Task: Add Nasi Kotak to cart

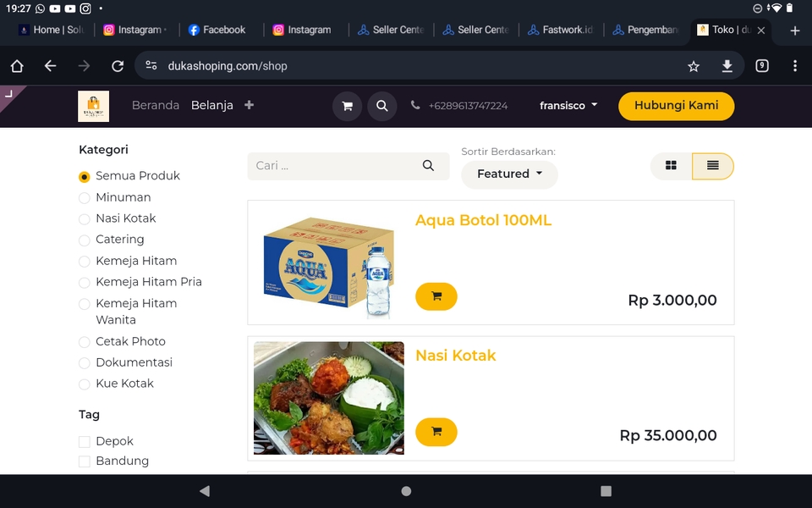Action: click(x=436, y=432)
